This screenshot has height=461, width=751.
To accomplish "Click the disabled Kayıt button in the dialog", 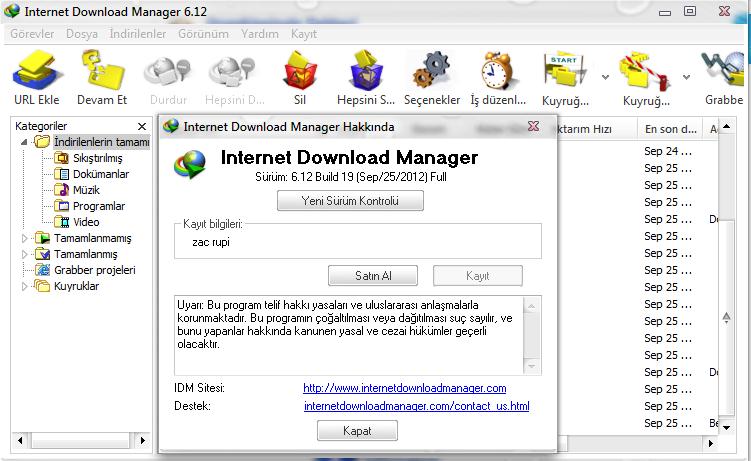I will point(478,276).
